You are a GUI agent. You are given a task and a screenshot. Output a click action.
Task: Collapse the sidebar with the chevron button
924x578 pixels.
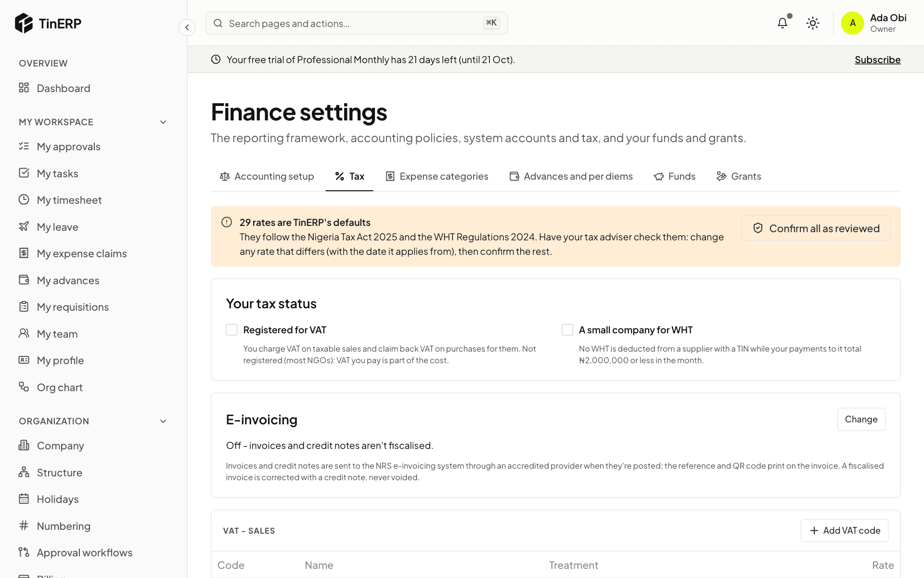[187, 27]
